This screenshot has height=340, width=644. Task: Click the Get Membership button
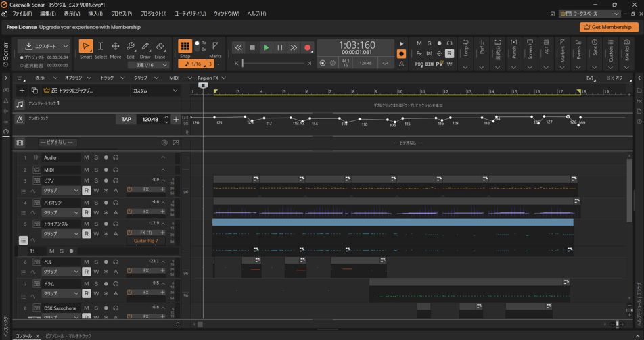point(608,27)
